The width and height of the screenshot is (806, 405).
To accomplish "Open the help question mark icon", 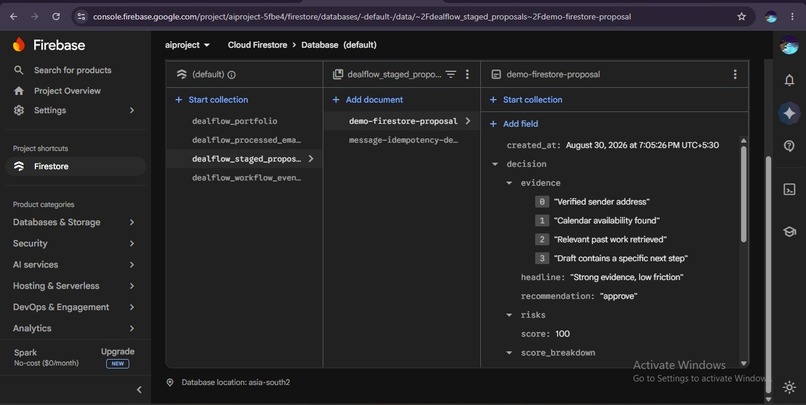I will pos(789,146).
